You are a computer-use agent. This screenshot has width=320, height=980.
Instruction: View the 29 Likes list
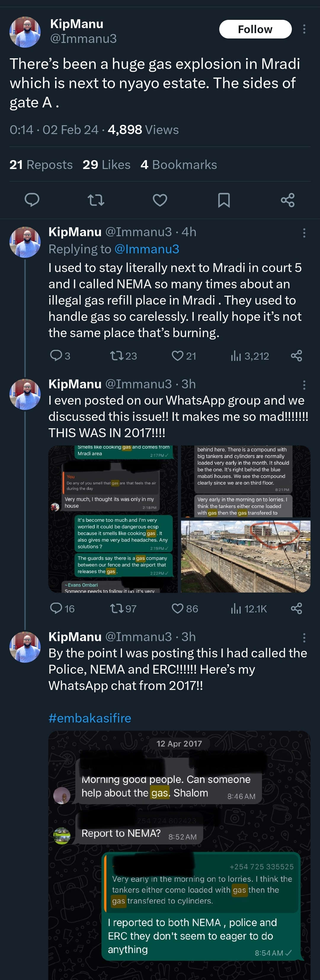coord(107,165)
